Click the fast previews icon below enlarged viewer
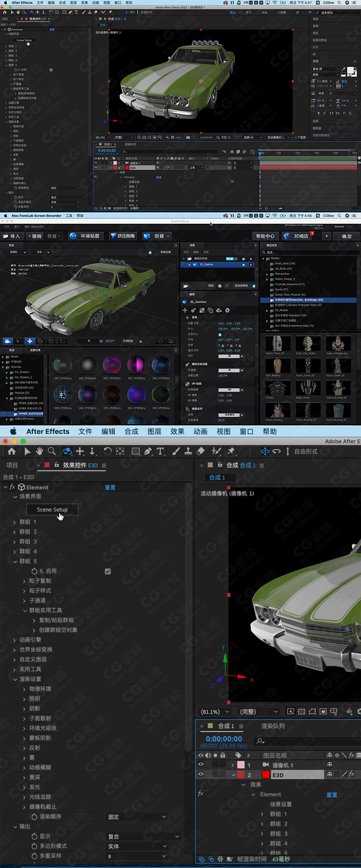Image resolution: width=361 pixels, height=868 pixels. (x=291, y=711)
